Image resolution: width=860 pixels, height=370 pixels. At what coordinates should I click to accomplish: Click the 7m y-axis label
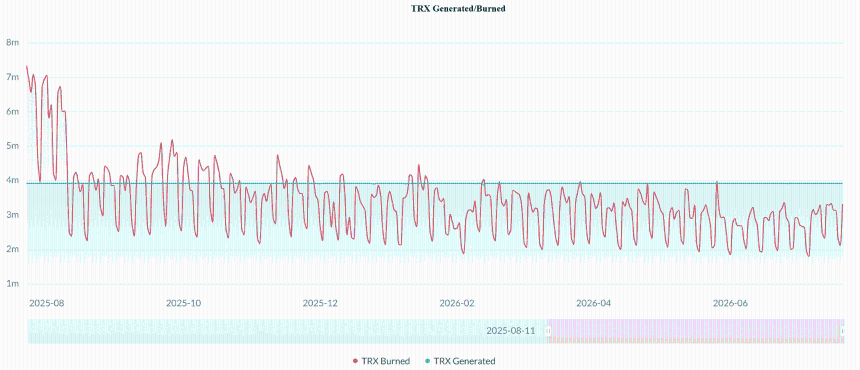(13, 77)
